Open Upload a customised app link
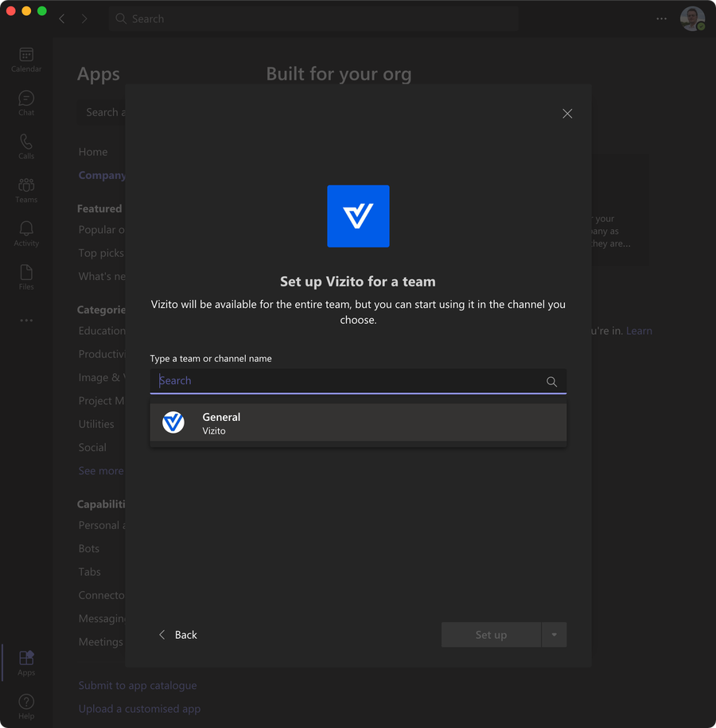 [139, 709]
